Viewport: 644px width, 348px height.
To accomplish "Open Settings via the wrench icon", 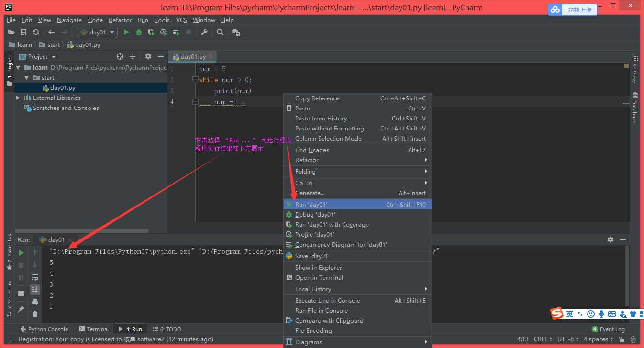I will [204, 32].
